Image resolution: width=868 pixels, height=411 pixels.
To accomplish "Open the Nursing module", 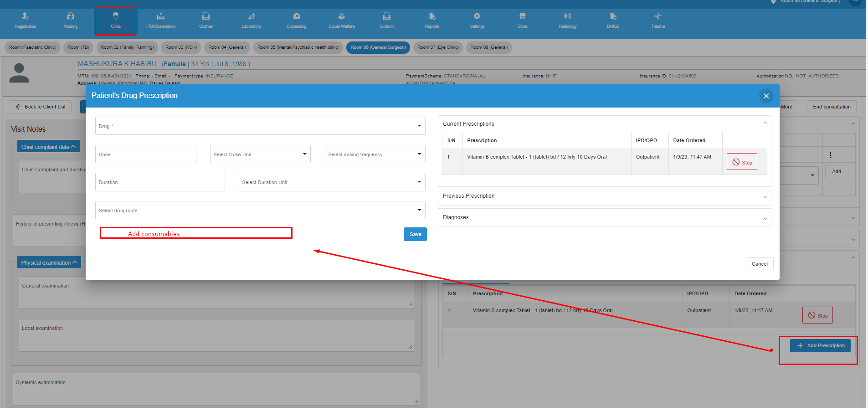I will (70, 21).
